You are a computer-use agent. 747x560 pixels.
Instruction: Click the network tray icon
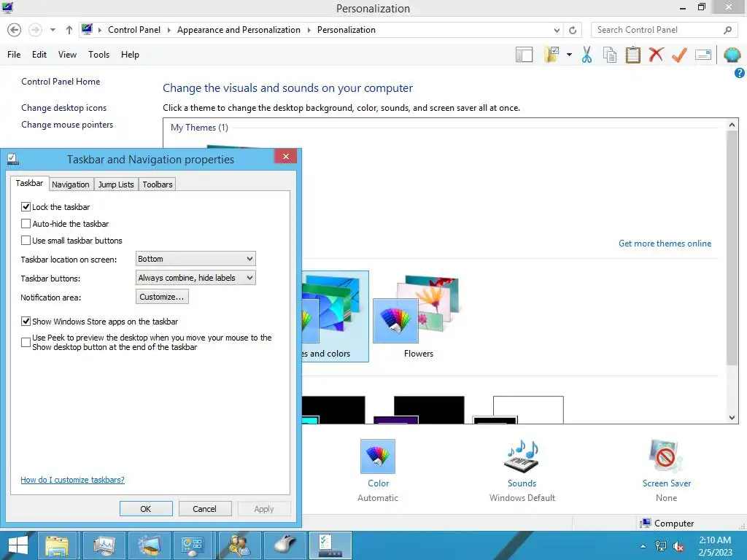point(661,546)
